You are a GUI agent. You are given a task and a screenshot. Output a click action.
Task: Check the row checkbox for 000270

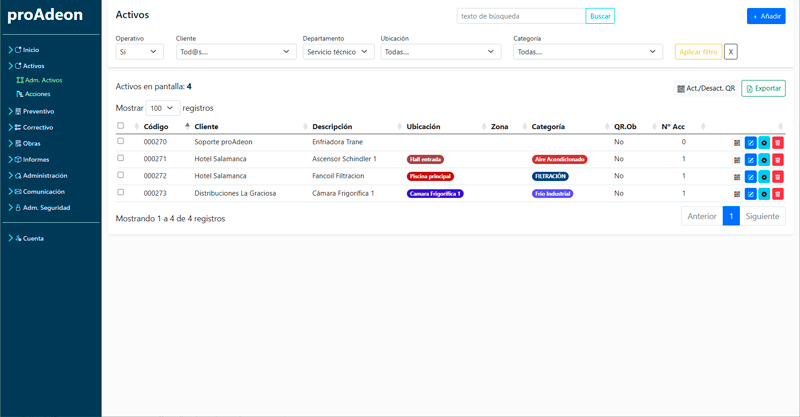click(x=120, y=141)
